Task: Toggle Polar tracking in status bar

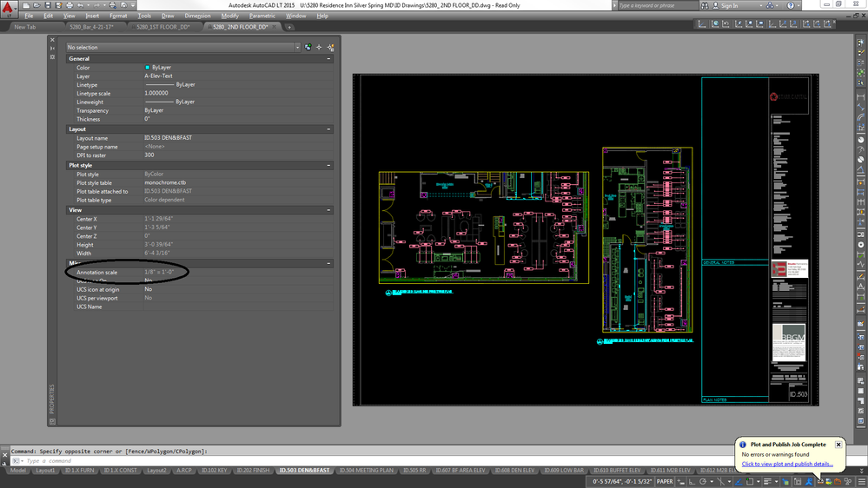Action: 703,481
